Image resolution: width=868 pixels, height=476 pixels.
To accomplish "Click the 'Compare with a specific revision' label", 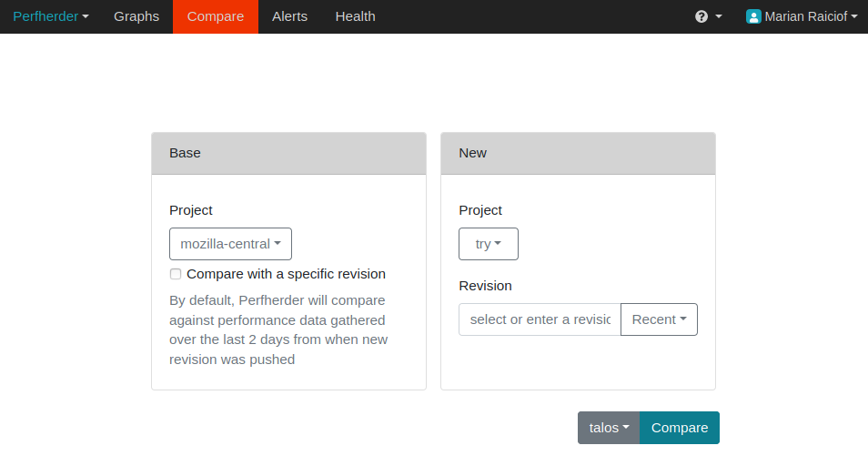I will [286, 274].
